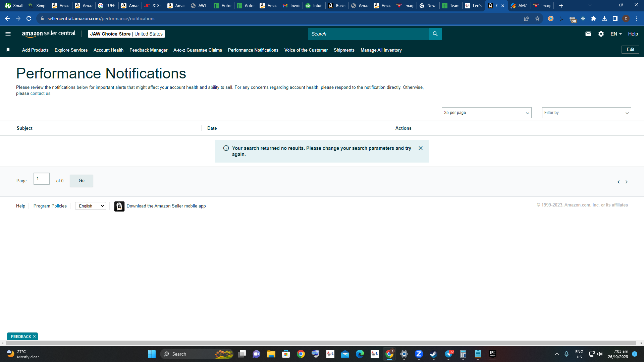
Task: Open Add Products menu item
Action: (x=35, y=50)
